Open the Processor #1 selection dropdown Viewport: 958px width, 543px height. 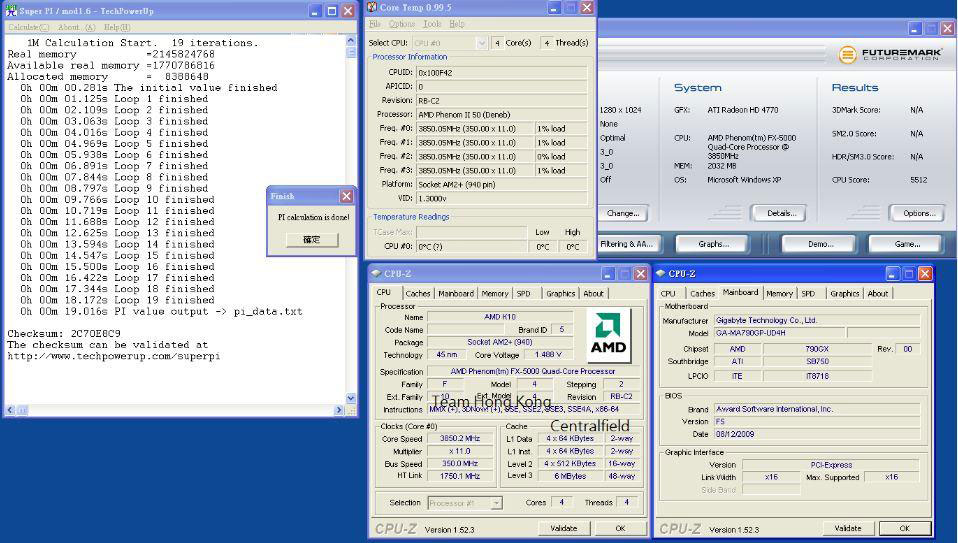click(496, 503)
